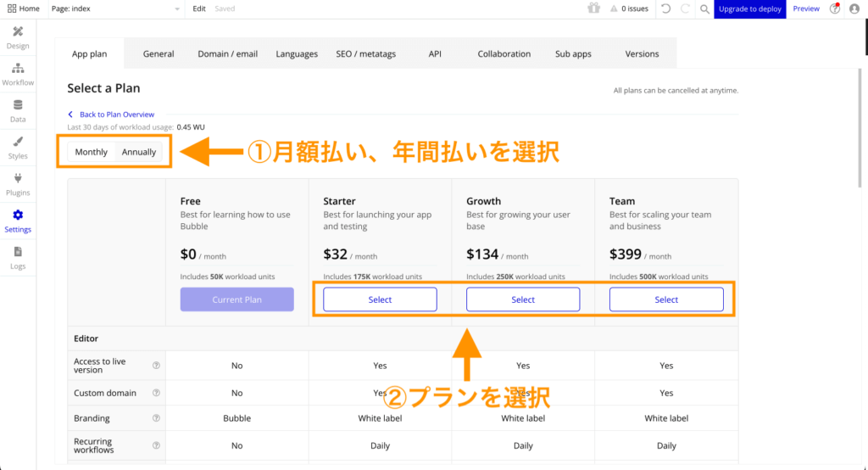868x470 pixels.
Task: Click the Custom domain row label
Action: coord(104,393)
